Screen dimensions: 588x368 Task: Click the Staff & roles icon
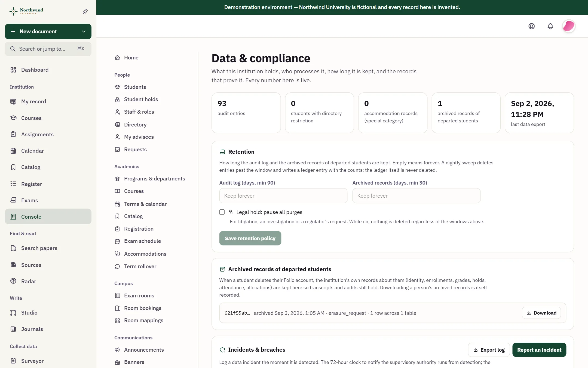[117, 112]
